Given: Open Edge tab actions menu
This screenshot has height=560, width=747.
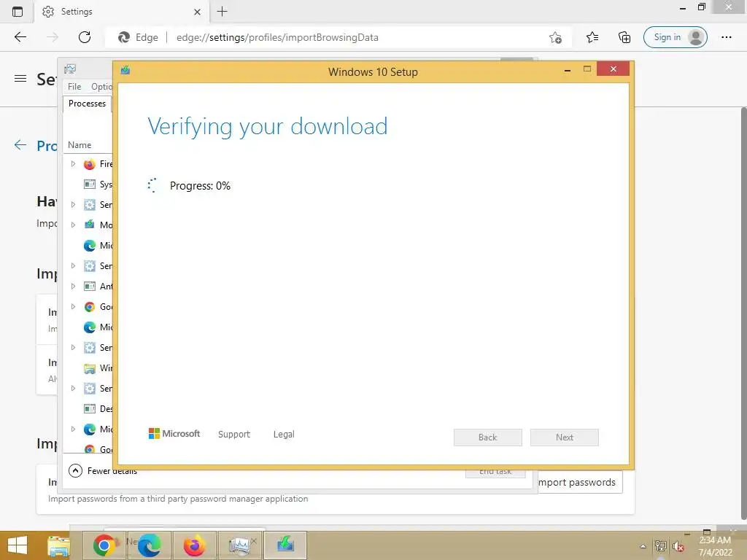Looking at the screenshot, I should point(18,12).
